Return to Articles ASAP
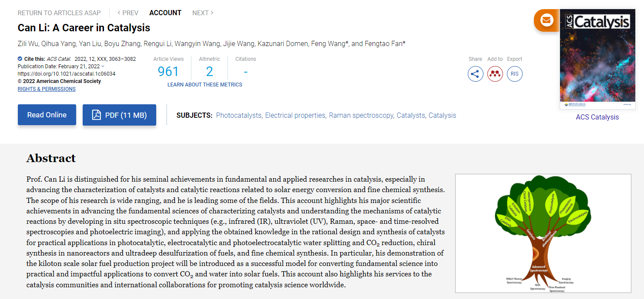Screen dimensions: 644x299 pyautogui.click(x=59, y=13)
